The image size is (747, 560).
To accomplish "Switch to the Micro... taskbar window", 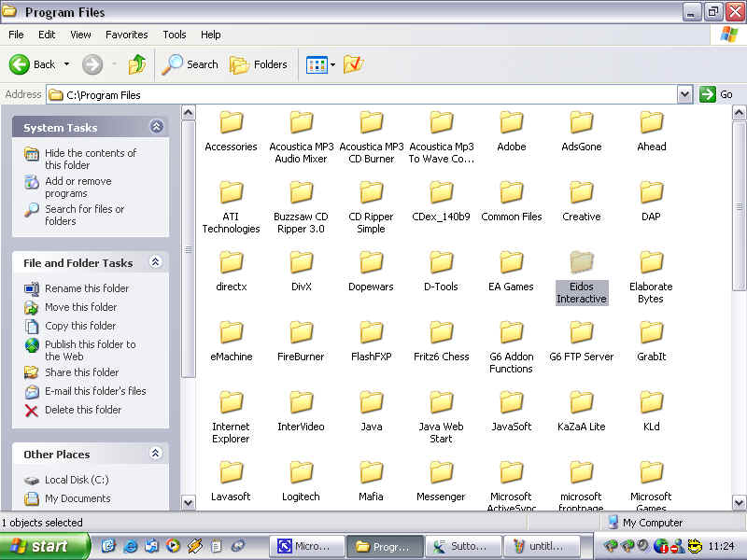I will pyautogui.click(x=307, y=546).
